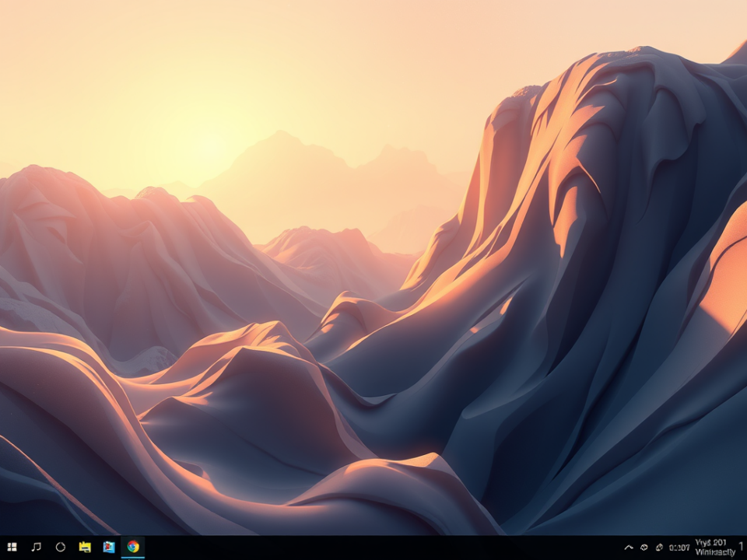This screenshot has height=560, width=747.
Task: Open File Explorer from the taskbar
Action: [x=85, y=547]
